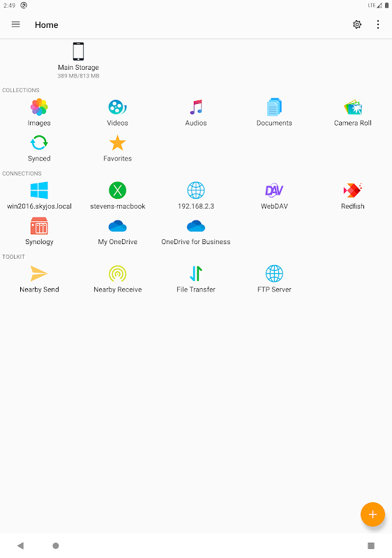The image size is (392, 558).
Task: Open the Synology NAS connection
Action: click(39, 232)
